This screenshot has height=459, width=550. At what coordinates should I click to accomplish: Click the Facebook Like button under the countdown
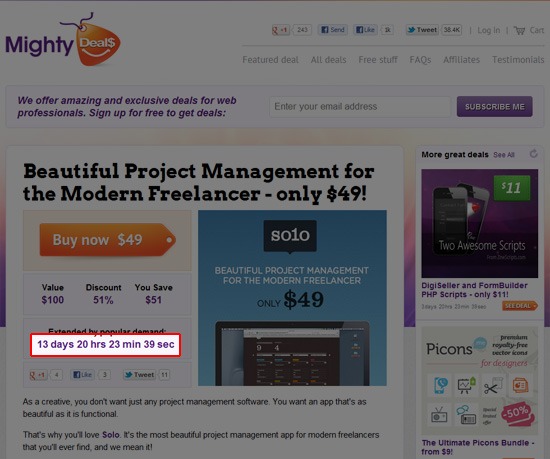pyautogui.click(x=82, y=375)
